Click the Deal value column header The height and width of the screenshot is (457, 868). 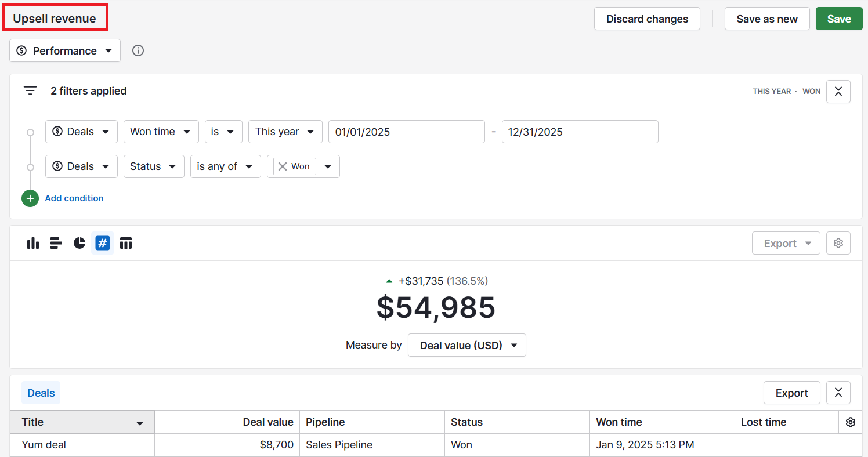coord(227,422)
